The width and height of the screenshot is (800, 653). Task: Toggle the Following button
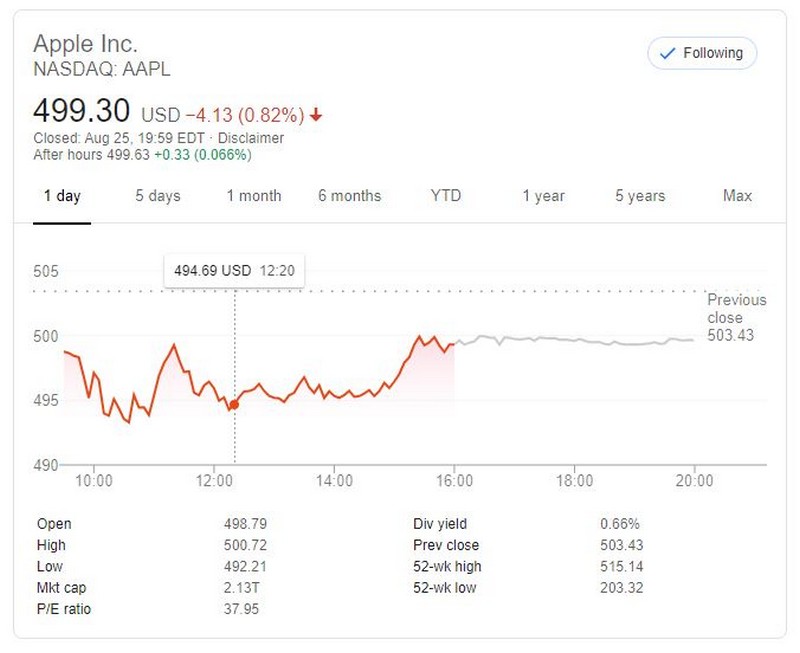(702, 53)
